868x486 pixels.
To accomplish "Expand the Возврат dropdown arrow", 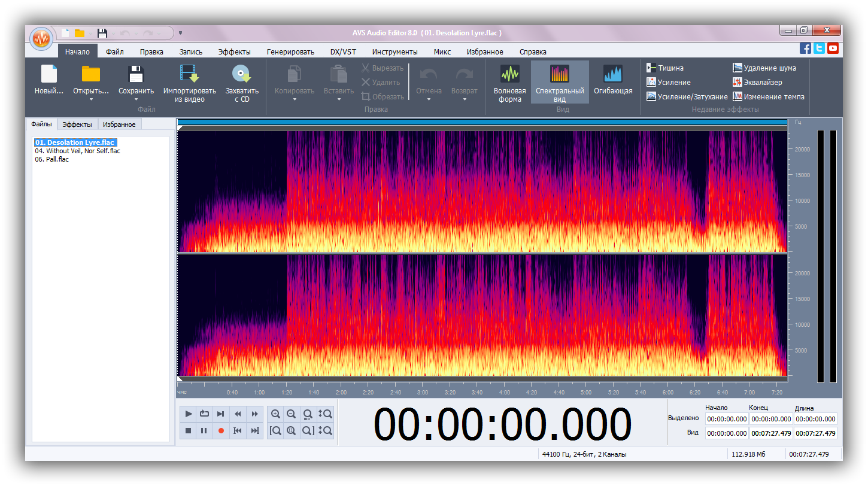I will click(465, 99).
